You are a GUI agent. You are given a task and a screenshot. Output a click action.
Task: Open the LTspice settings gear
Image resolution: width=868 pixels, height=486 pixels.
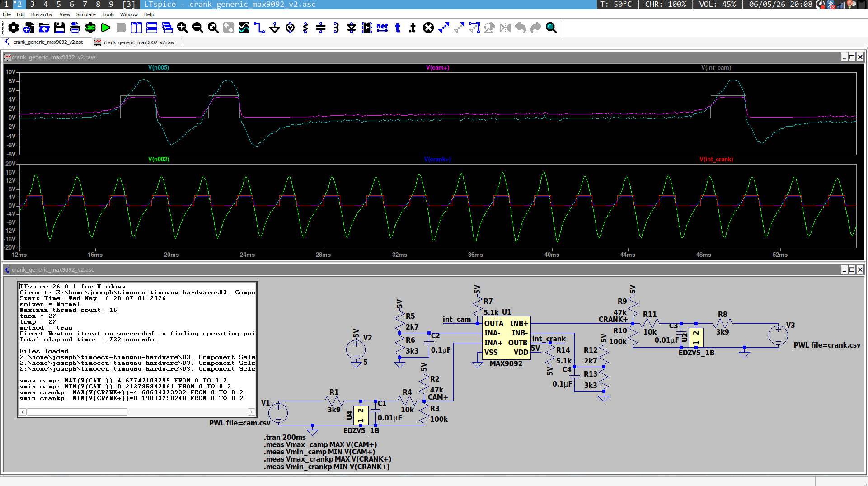(14, 28)
